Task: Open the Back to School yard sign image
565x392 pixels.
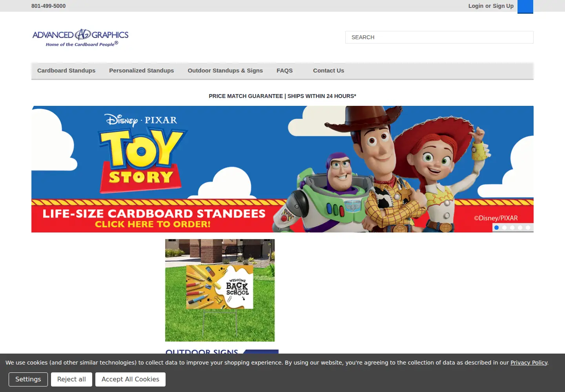Action: pyautogui.click(x=220, y=290)
